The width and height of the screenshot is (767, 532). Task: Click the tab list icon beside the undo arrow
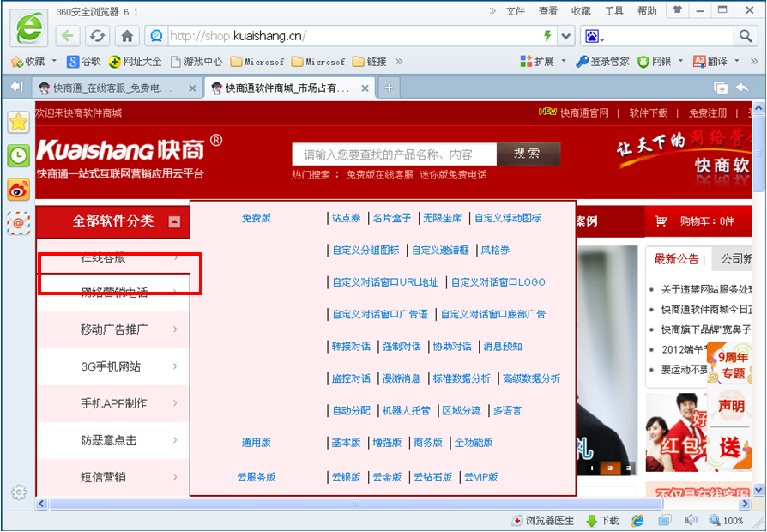pos(720,88)
